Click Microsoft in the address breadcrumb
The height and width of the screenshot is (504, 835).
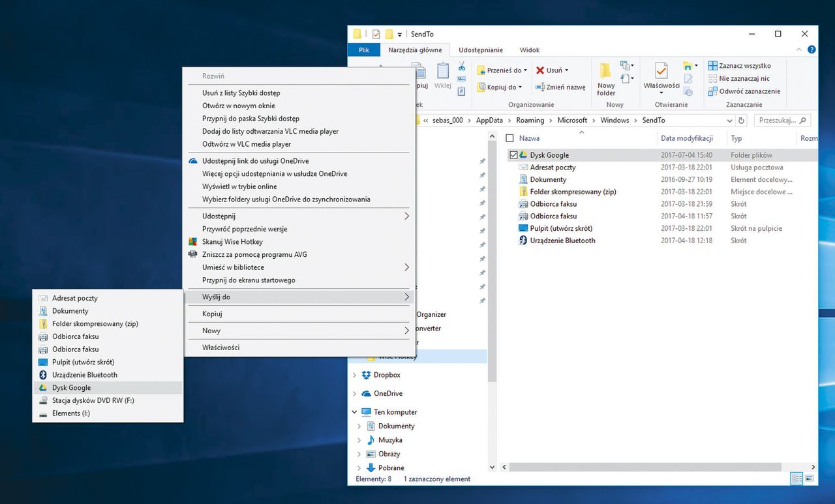pos(572,121)
